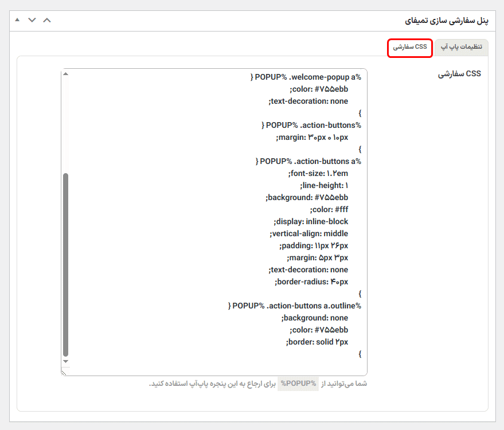Click the scrollbar up arrow of the CSS editor
Viewport: 504px width, 430px height.
coord(65,73)
